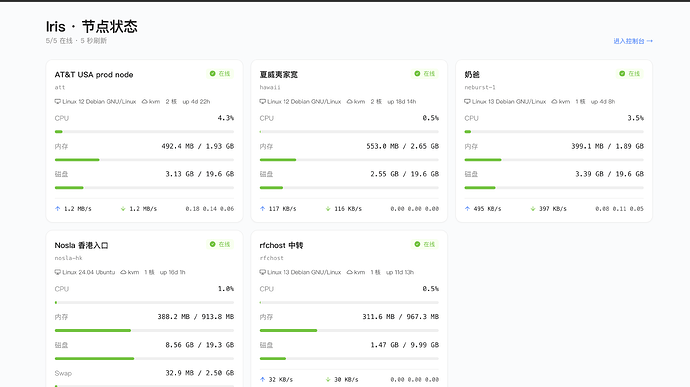Viewport: 690px width, 387px height.
Task: Click the 夏威夷家宽 card title
Action: click(279, 74)
